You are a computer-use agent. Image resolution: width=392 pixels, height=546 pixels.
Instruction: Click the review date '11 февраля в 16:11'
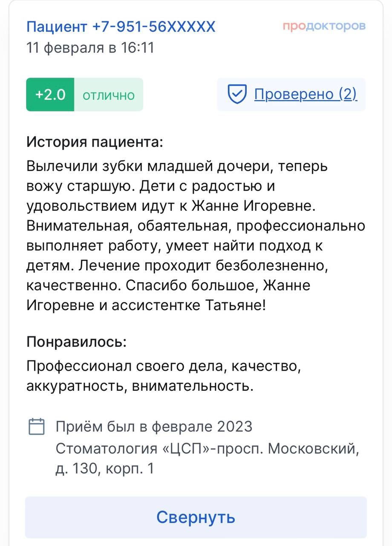tap(90, 47)
